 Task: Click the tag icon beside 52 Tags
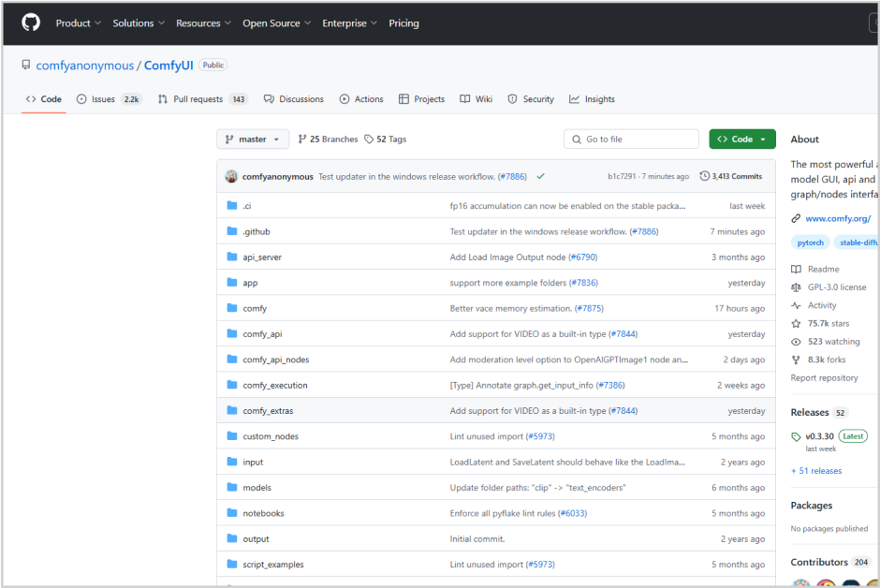(x=369, y=139)
